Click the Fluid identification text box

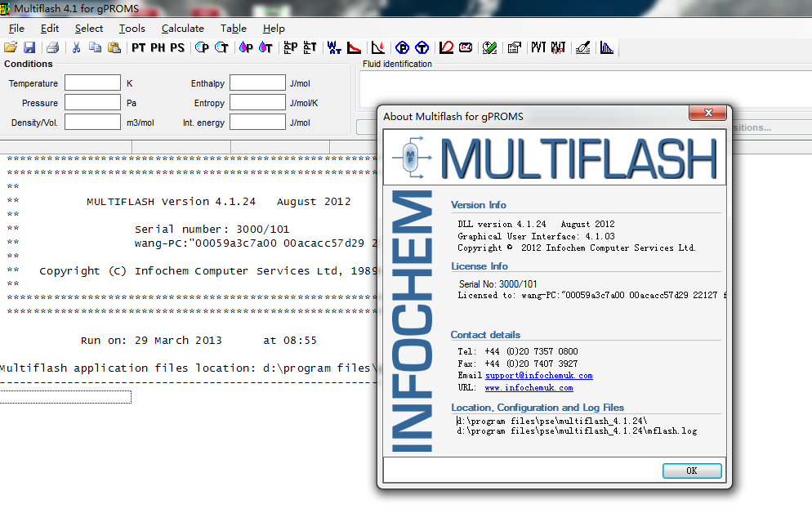(585, 88)
